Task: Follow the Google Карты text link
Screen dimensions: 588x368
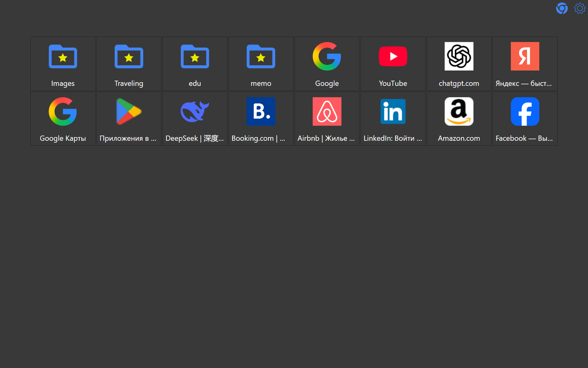Action: coord(63,138)
